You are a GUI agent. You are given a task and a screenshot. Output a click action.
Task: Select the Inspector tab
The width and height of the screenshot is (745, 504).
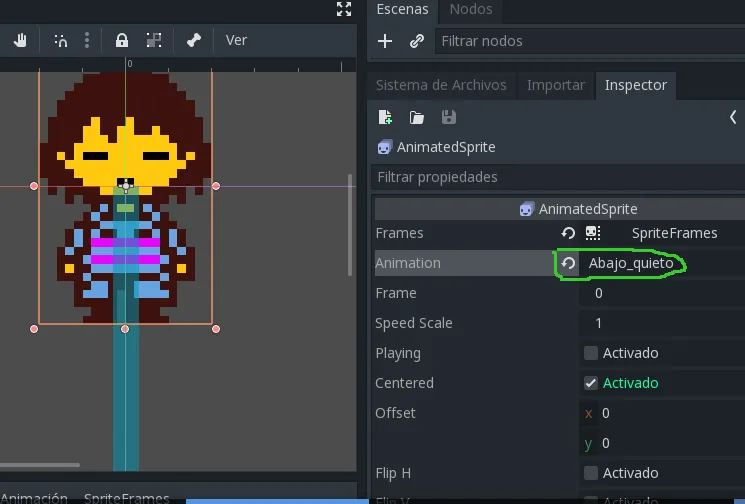[x=636, y=85]
